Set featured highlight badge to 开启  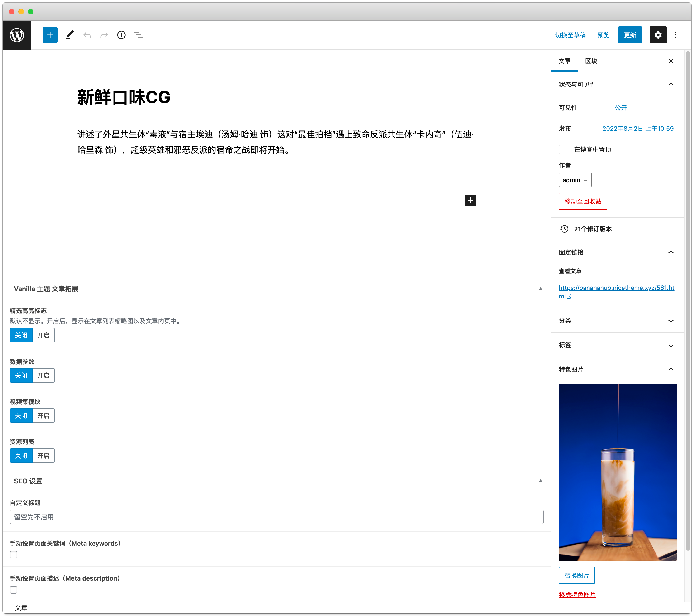point(43,335)
